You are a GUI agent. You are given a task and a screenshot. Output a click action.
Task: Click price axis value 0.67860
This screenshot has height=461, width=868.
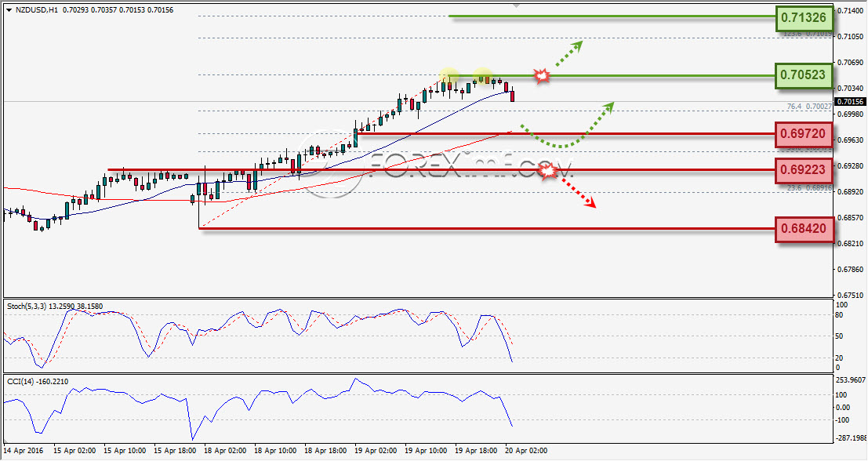[851, 270]
